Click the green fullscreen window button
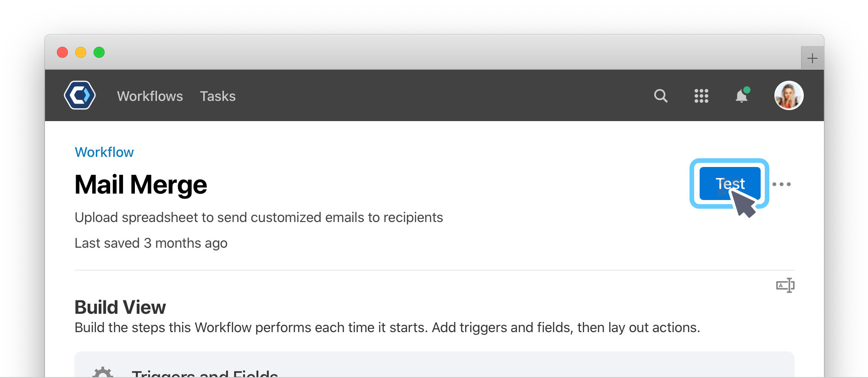The height and width of the screenshot is (378, 868). point(99,52)
